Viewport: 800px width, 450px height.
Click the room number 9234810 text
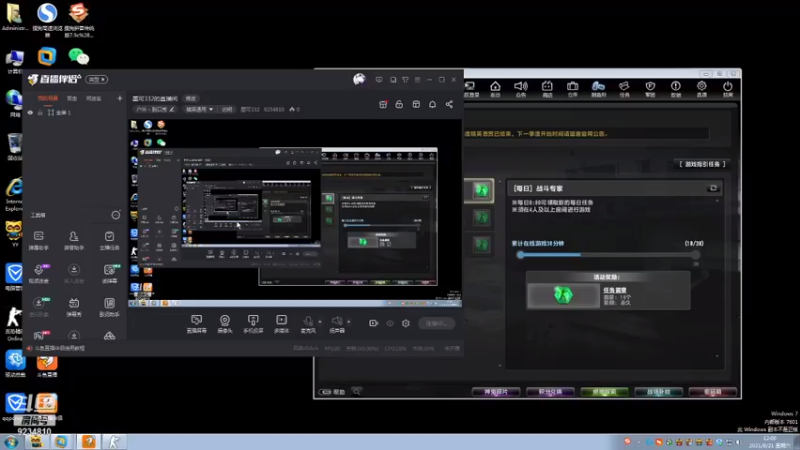274,109
